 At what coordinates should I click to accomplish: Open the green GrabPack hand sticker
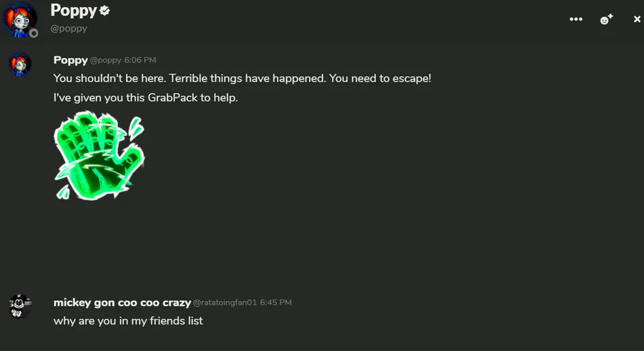click(100, 157)
